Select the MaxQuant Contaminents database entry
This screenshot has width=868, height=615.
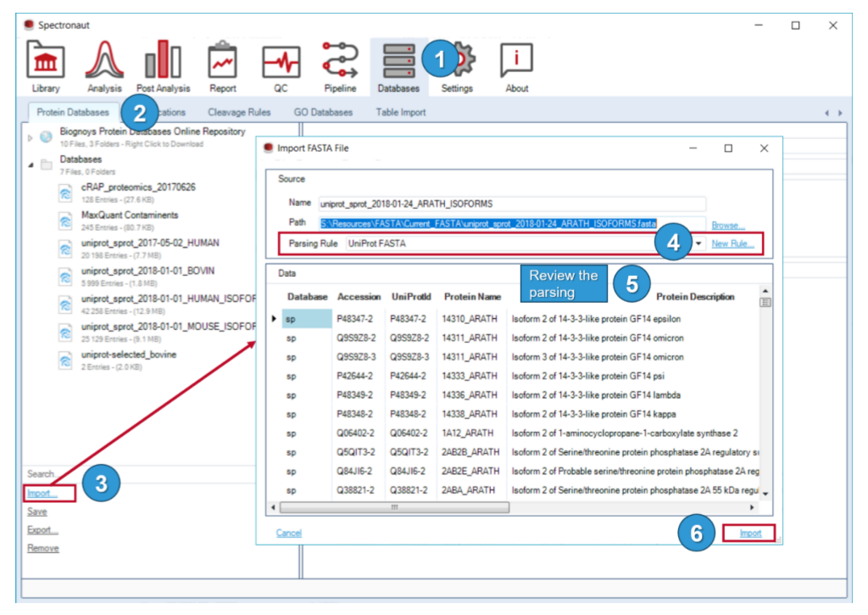pyautogui.click(x=130, y=221)
